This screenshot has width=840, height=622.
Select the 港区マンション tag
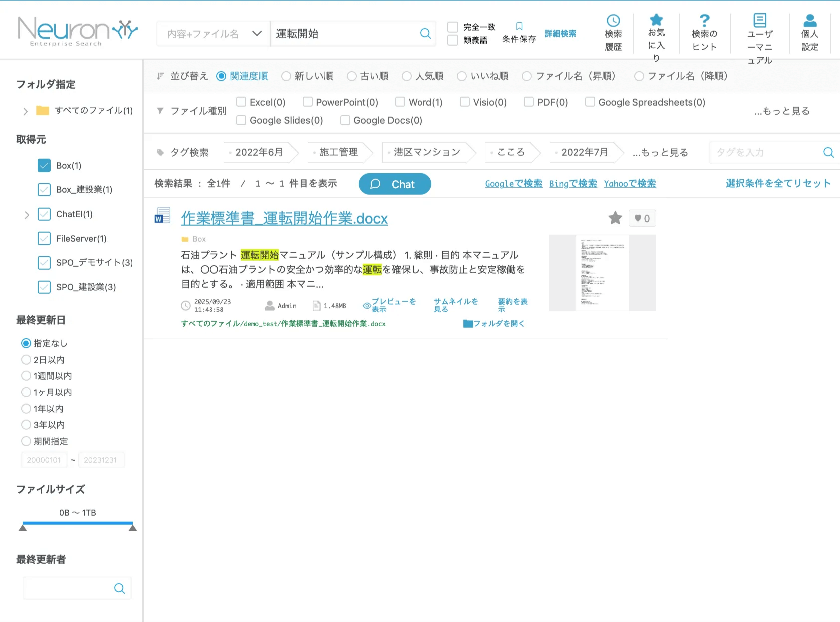(x=426, y=152)
